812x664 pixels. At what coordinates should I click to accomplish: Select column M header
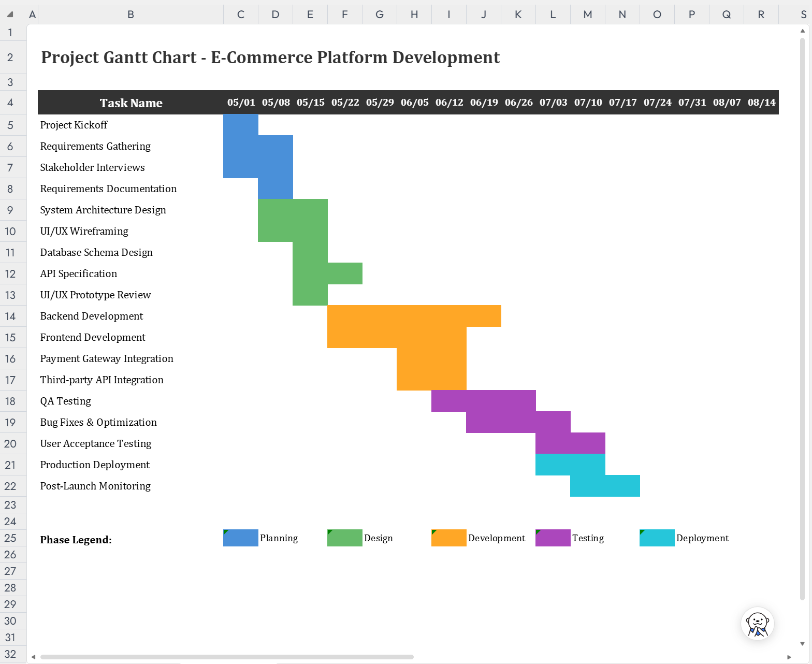click(588, 15)
